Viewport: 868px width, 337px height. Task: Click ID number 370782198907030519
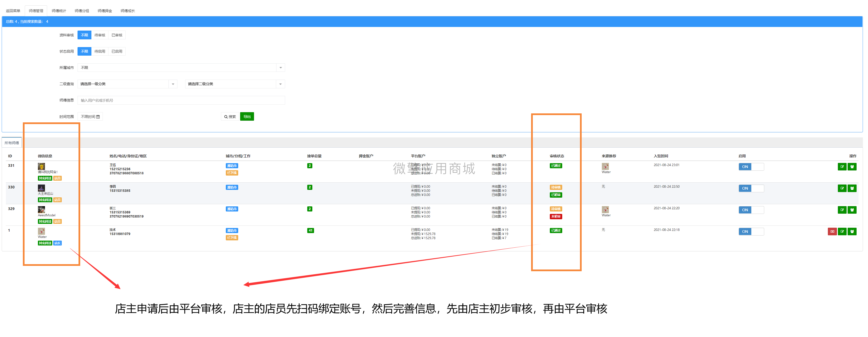(126, 217)
